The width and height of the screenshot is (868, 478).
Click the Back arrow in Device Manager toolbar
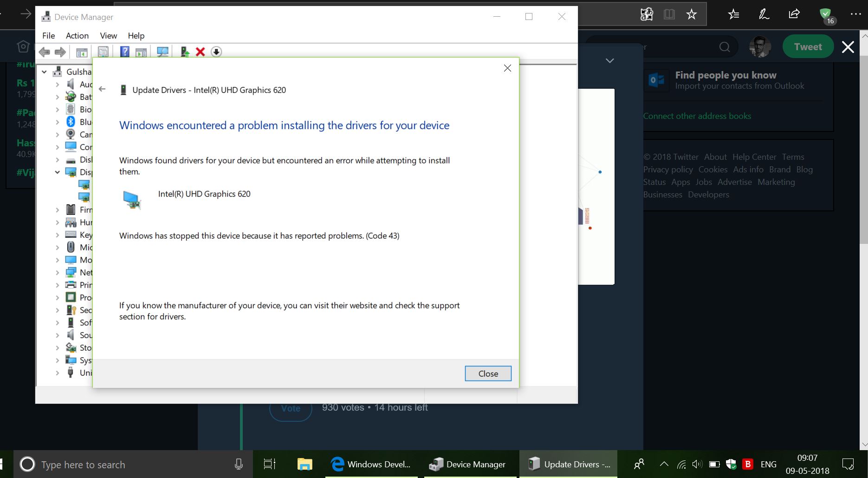(45, 52)
